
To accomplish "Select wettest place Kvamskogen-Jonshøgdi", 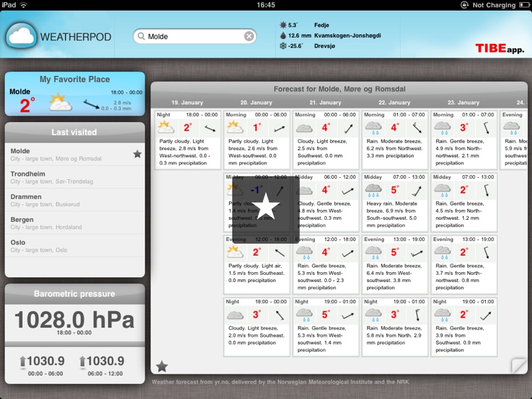I will tap(348, 35).
